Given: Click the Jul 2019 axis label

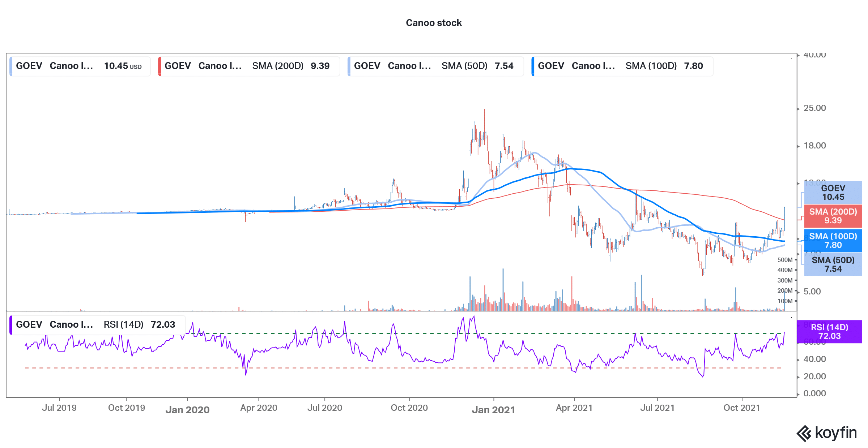Looking at the screenshot, I should tap(59, 408).
